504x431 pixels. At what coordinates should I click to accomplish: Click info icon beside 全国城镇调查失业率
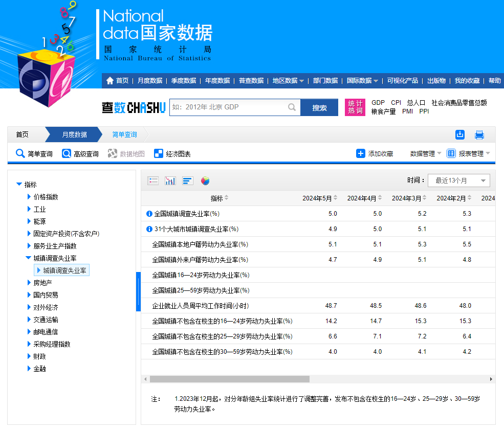click(149, 214)
